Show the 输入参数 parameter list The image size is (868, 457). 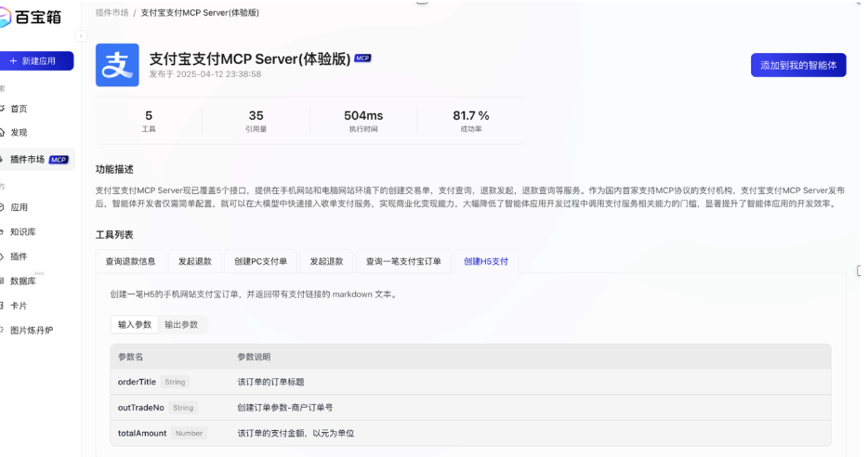pos(135,325)
